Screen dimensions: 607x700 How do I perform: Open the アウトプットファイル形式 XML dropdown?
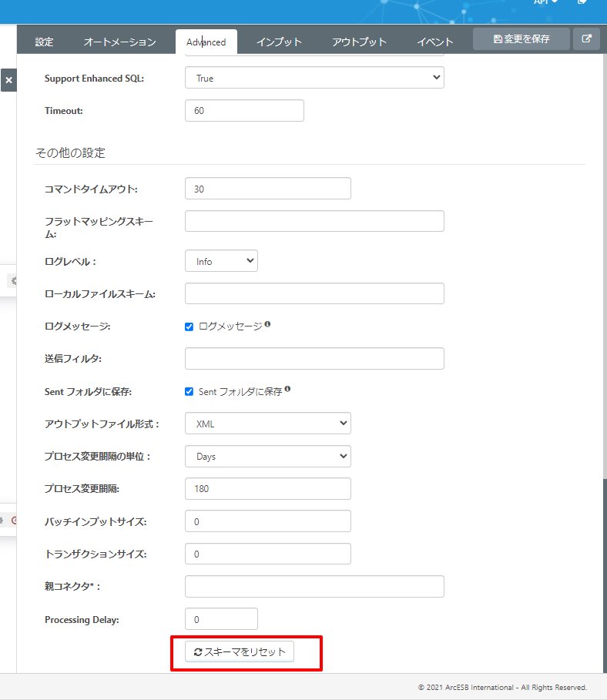click(267, 423)
